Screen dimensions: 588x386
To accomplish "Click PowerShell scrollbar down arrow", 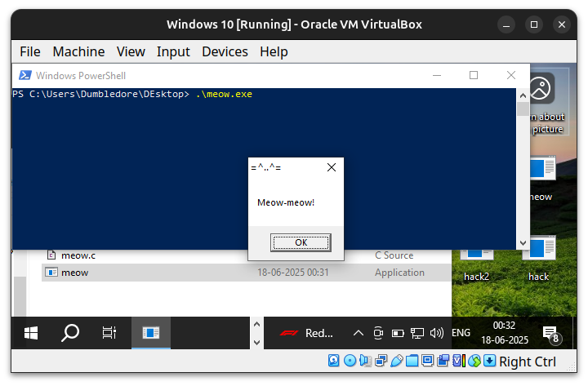I will click(523, 243).
